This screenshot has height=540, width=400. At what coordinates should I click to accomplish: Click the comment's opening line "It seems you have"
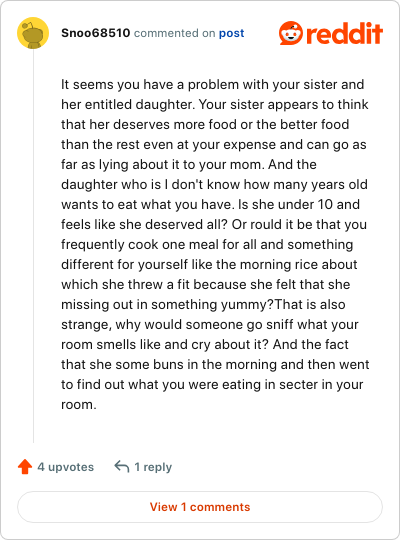[117, 84]
